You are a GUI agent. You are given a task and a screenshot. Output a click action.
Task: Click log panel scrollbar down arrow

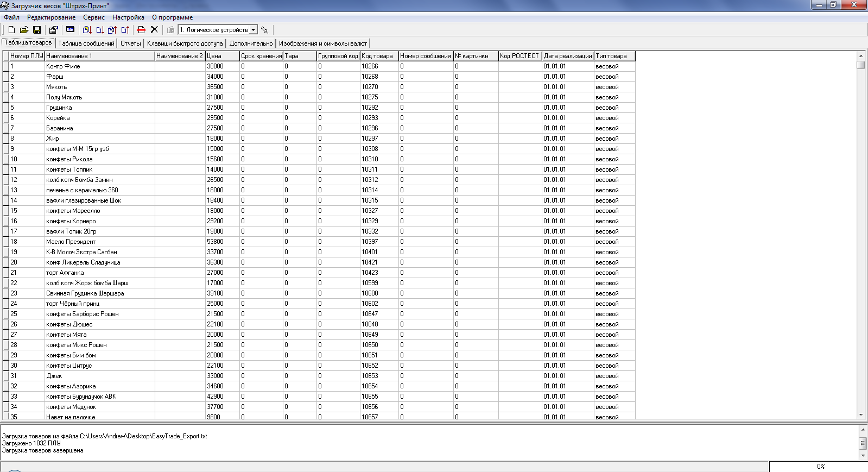(x=863, y=455)
